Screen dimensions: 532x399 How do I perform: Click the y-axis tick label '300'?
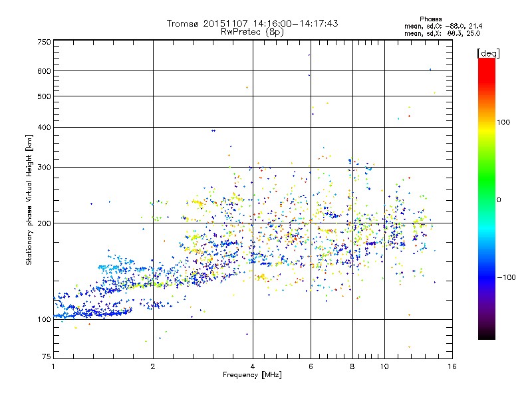(x=44, y=168)
